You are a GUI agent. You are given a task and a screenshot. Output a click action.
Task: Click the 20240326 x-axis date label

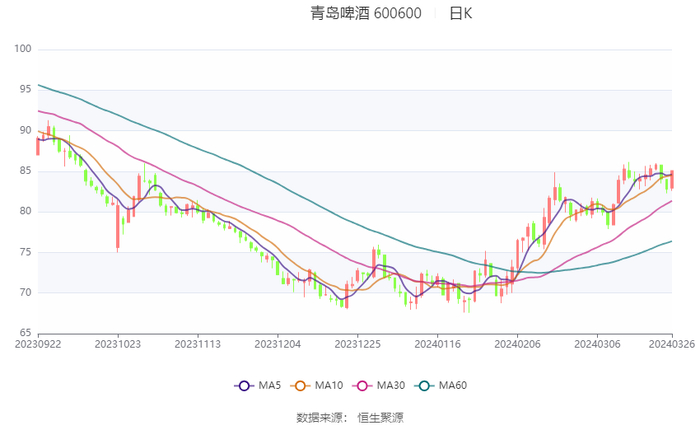tap(672, 344)
